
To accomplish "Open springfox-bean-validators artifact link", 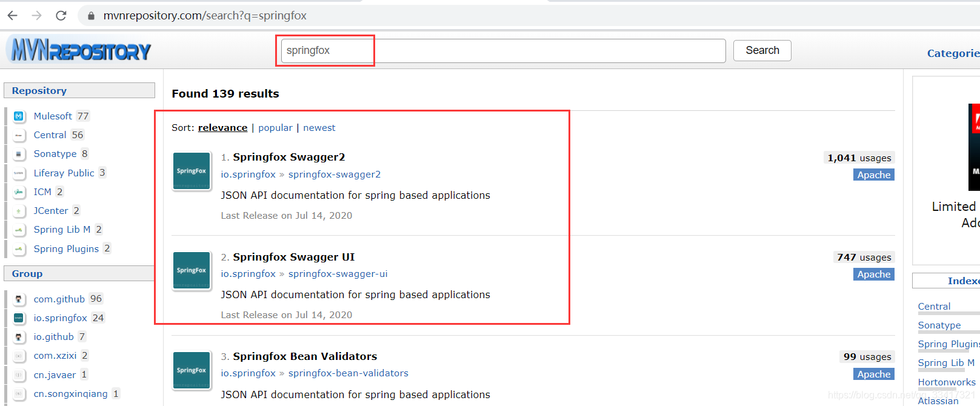I will pos(348,373).
